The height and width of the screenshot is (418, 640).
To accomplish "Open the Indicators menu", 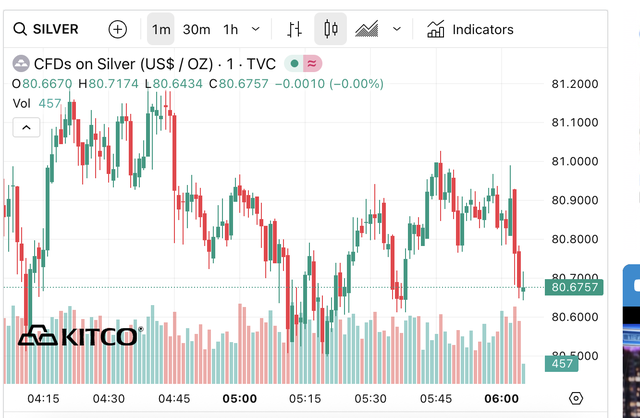I will (x=470, y=29).
